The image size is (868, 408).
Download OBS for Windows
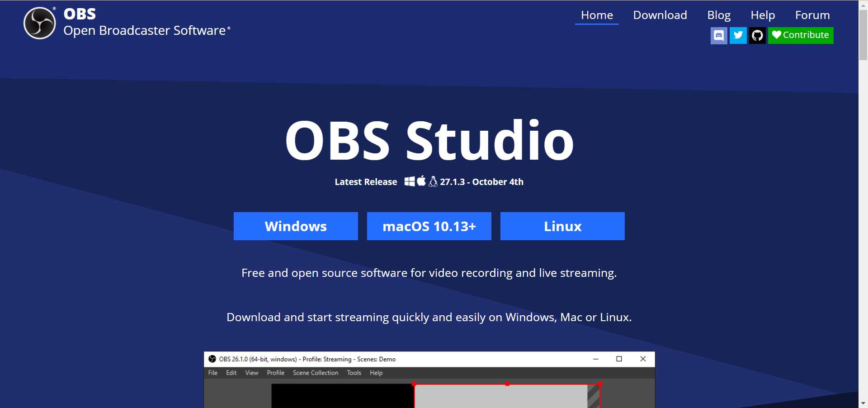pos(296,226)
